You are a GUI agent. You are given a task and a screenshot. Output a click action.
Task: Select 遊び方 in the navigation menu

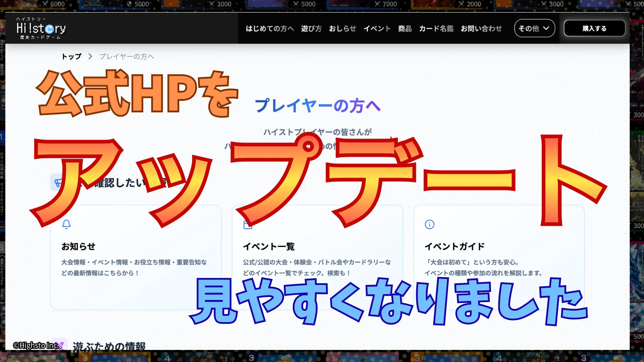[x=311, y=29]
